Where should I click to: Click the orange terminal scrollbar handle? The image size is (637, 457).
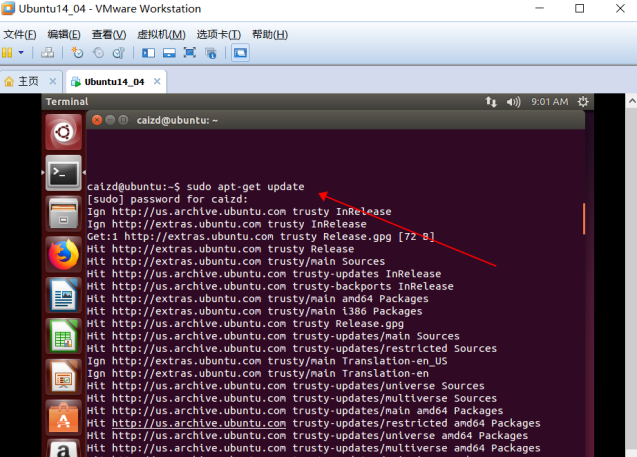[x=584, y=219]
